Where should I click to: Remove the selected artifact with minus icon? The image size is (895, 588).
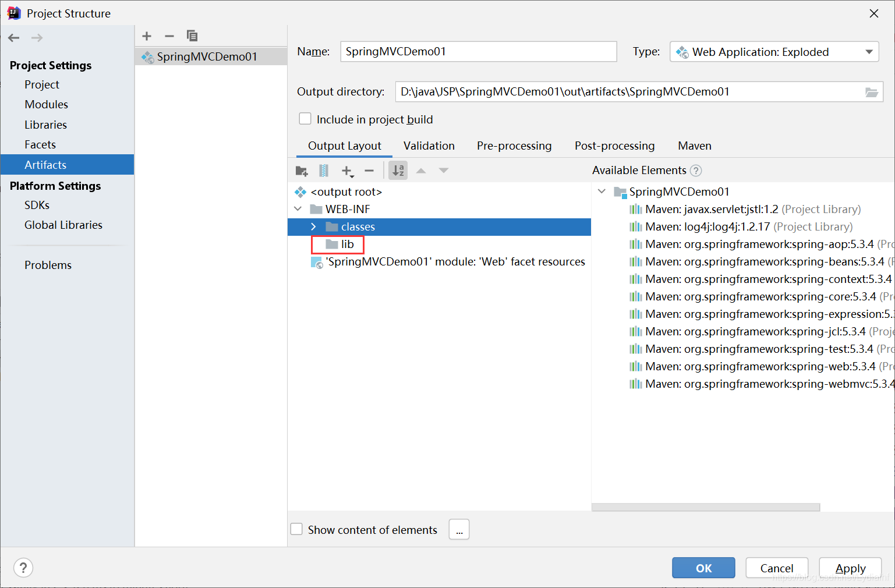pyautogui.click(x=169, y=36)
